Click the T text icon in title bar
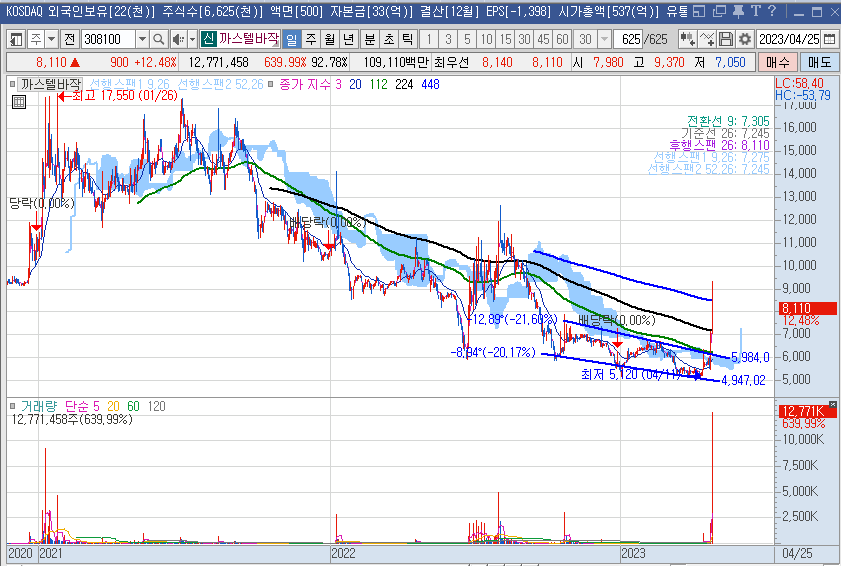Screen dimensions: 841x566 click(756, 11)
